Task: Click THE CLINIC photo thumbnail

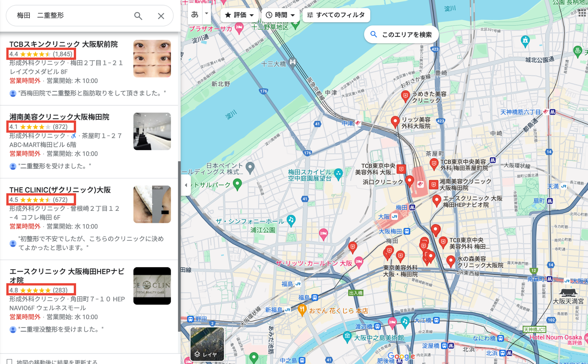Action: point(152,204)
